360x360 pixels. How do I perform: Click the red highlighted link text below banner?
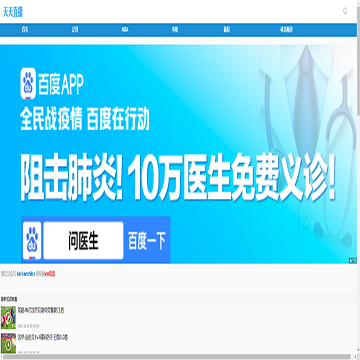pos(50,274)
